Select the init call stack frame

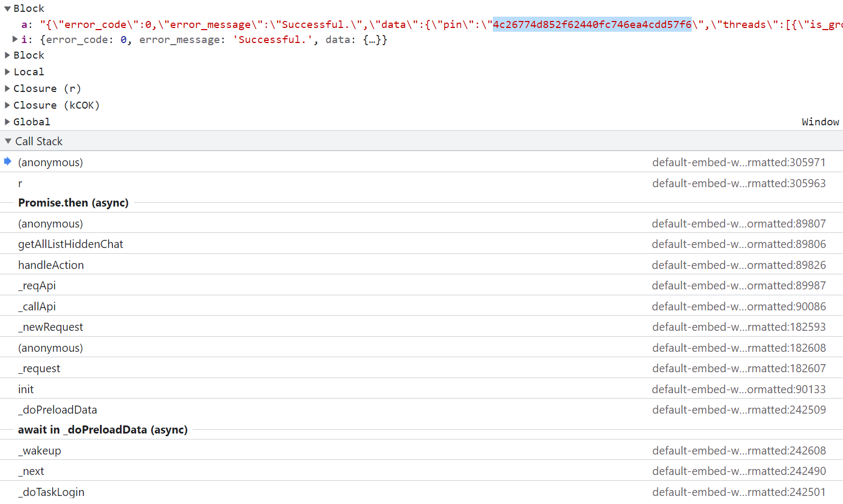pos(26,389)
